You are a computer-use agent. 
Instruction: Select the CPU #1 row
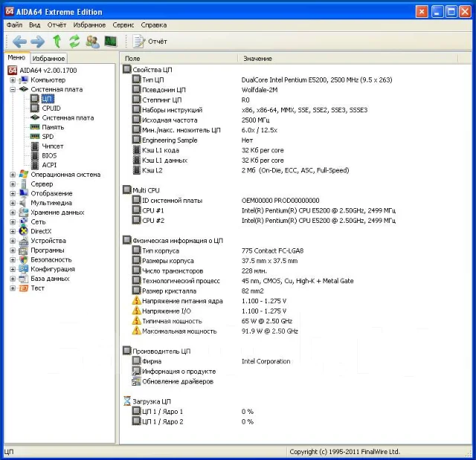pyautogui.click(x=264, y=210)
